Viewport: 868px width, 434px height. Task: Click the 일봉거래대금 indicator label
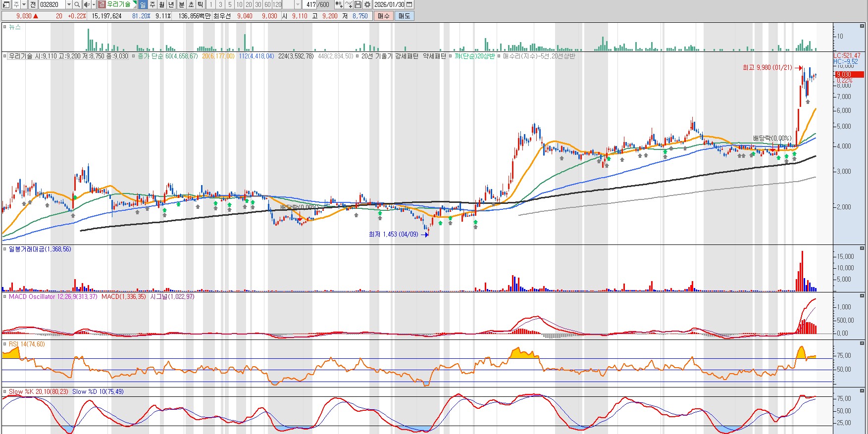click(x=40, y=249)
